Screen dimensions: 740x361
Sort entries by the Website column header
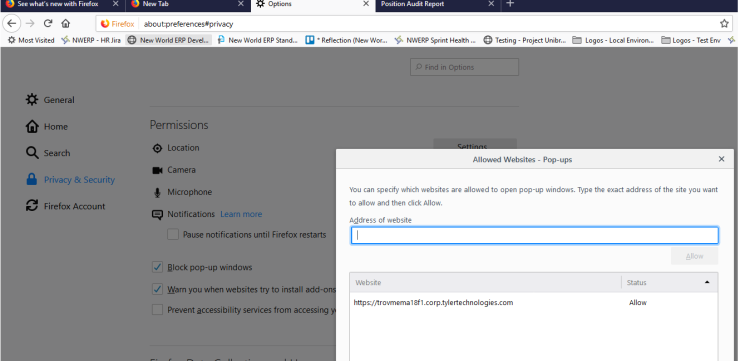click(x=486, y=283)
